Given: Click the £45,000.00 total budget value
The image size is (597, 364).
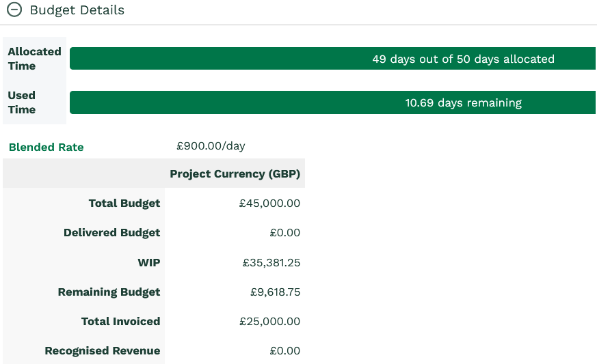Looking at the screenshot, I should click(269, 204).
